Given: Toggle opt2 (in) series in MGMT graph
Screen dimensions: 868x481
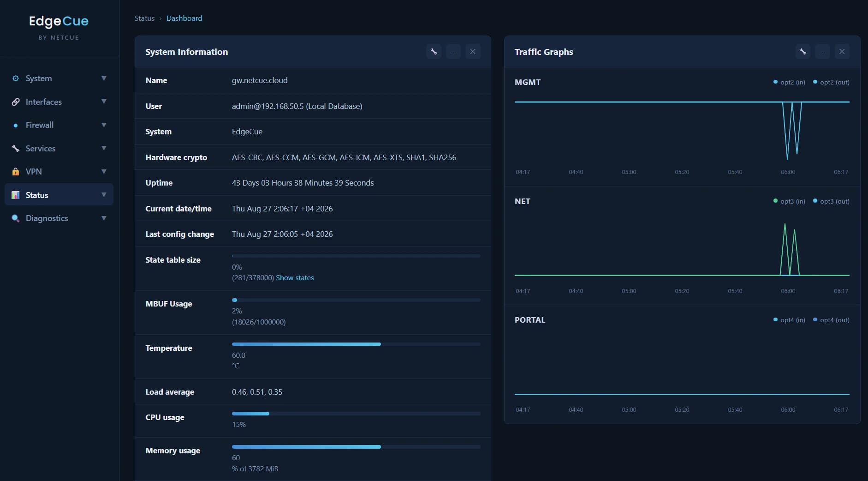Looking at the screenshot, I should pyautogui.click(x=789, y=82).
